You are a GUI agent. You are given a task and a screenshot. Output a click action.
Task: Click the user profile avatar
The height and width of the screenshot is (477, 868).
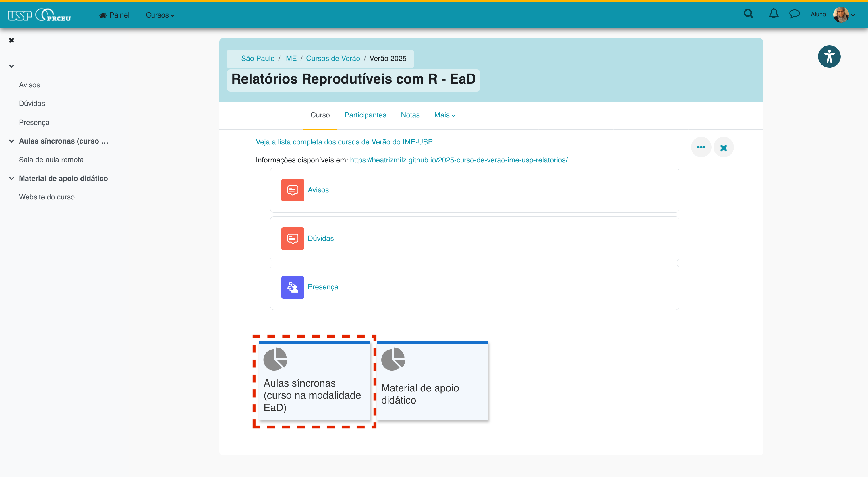tap(841, 14)
